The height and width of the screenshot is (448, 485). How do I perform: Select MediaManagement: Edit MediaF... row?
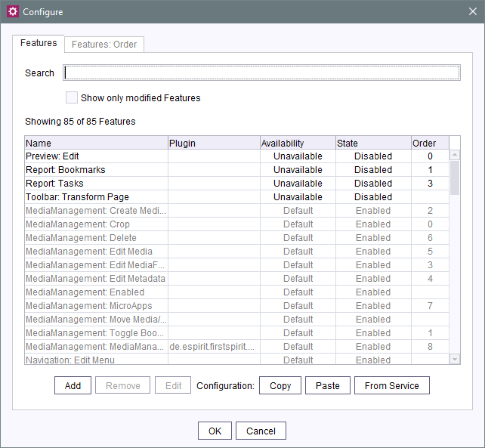(x=236, y=265)
